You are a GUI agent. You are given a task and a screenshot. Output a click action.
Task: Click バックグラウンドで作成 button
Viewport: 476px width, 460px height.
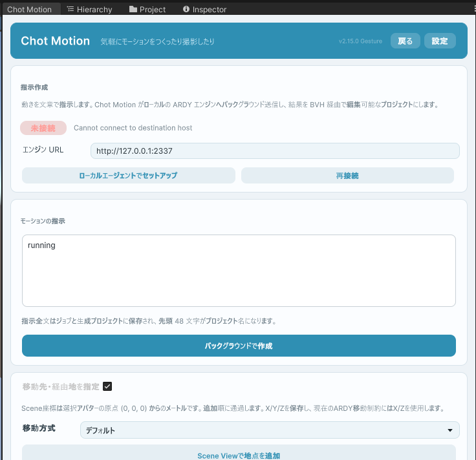tap(239, 346)
